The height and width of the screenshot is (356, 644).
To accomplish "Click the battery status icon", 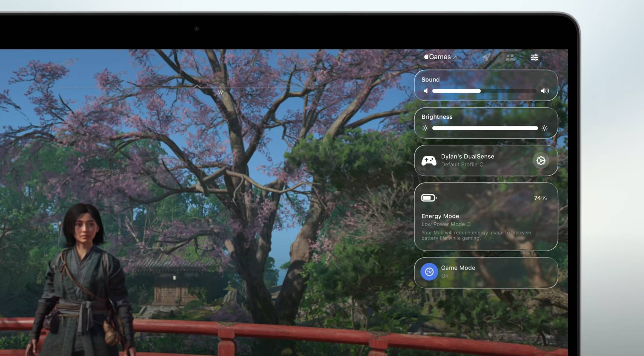I will (x=429, y=198).
